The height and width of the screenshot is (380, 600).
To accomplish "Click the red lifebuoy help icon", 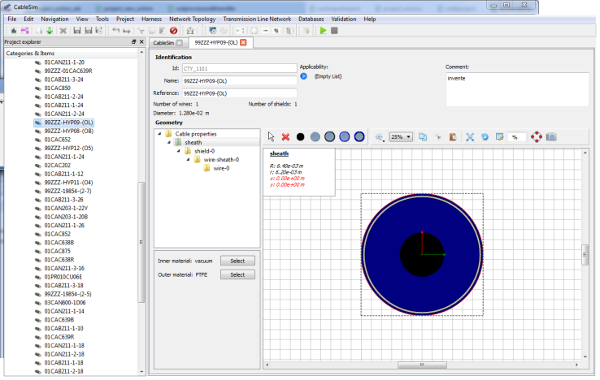I will point(536,137).
